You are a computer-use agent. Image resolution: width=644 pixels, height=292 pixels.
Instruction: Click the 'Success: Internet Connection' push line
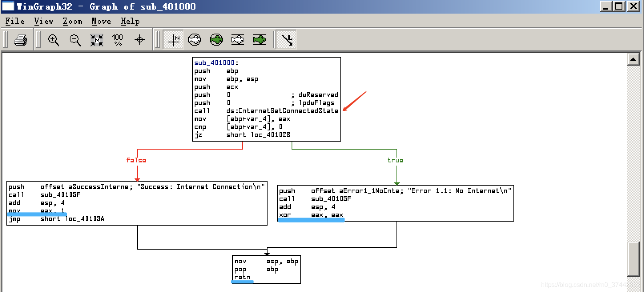(137, 187)
